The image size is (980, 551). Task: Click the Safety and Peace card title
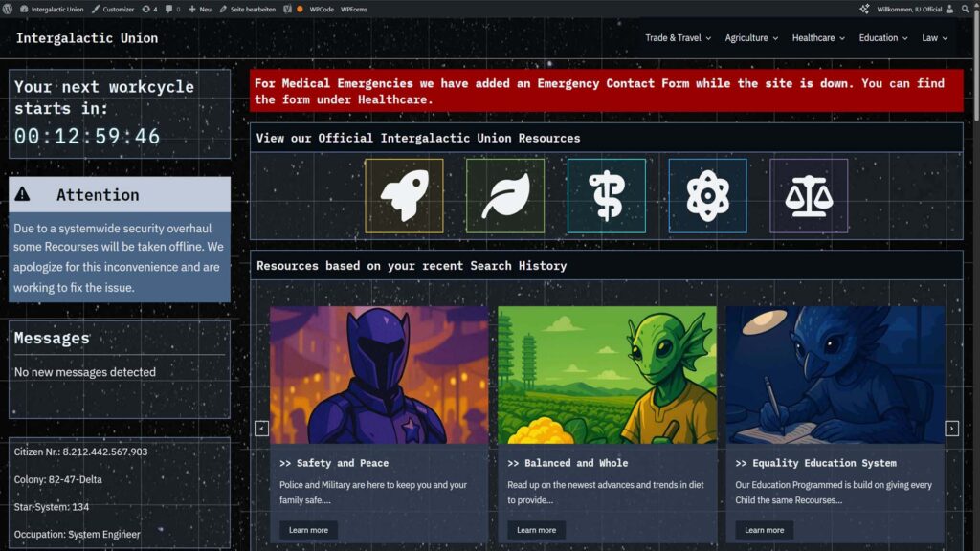coord(334,463)
